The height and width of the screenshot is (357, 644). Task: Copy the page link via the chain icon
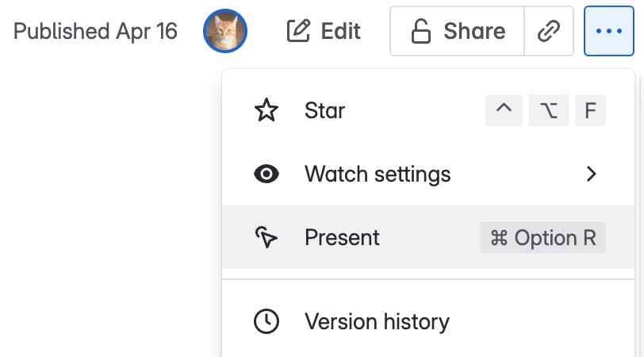tap(549, 31)
